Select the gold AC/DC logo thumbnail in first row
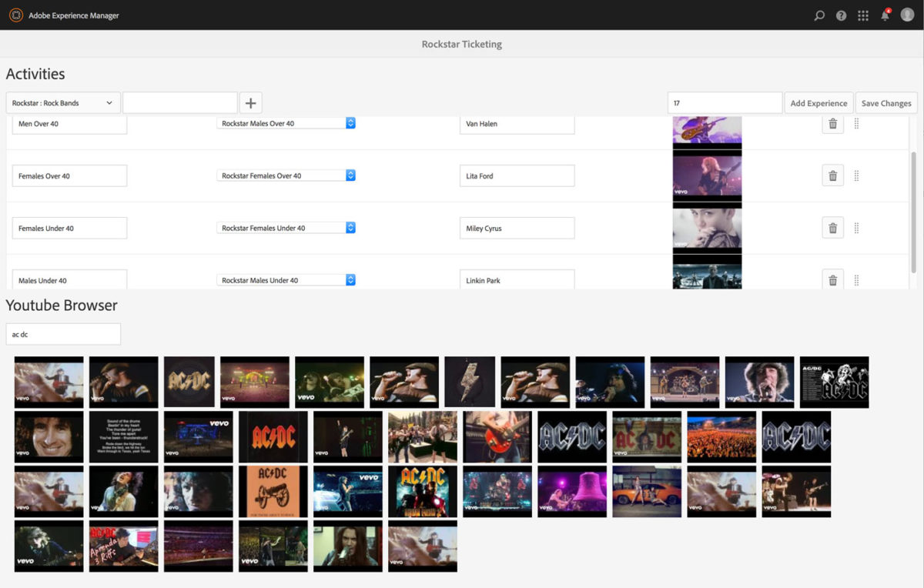The image size is (924, 588). (189, 382)
